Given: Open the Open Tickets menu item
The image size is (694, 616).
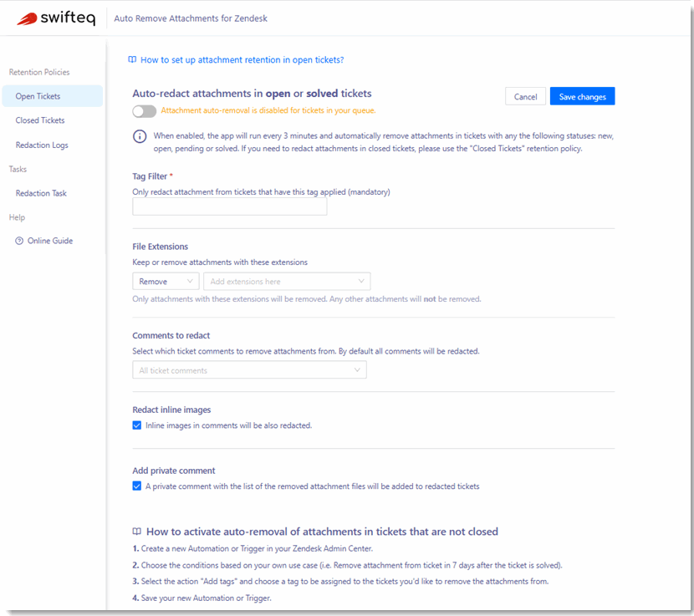Looking at the screenshot, I should (x=52, y=96).
